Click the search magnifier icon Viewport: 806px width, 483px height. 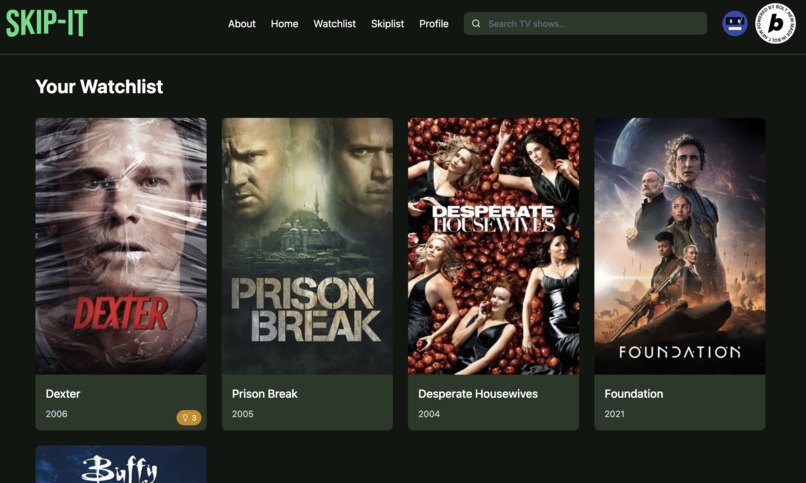(x=476, y=24)
